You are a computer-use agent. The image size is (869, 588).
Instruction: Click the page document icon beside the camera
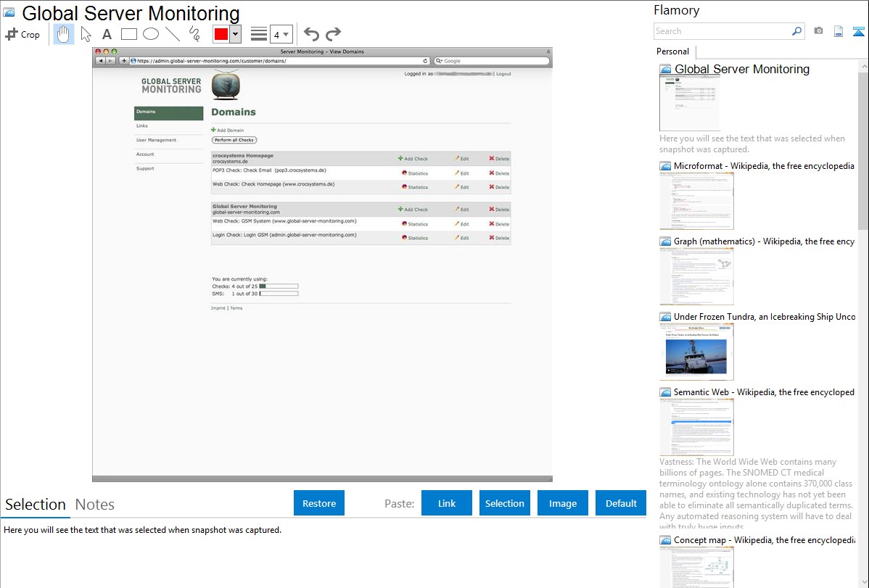(x=839, y=31)
